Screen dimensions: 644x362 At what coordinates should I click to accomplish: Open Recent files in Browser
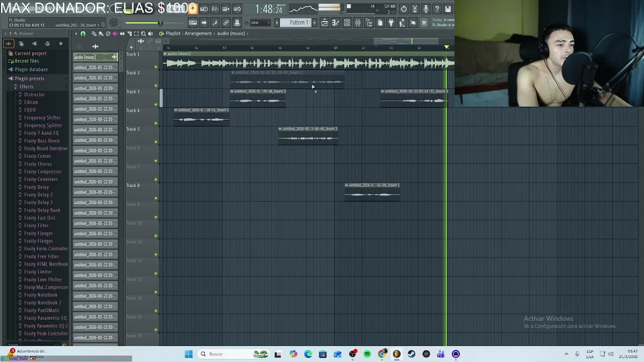(27, 61)
